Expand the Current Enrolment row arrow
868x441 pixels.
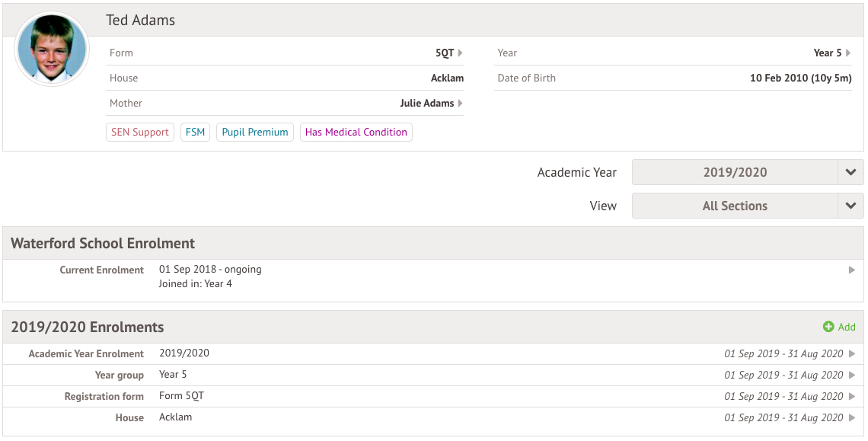coord(852,270)
